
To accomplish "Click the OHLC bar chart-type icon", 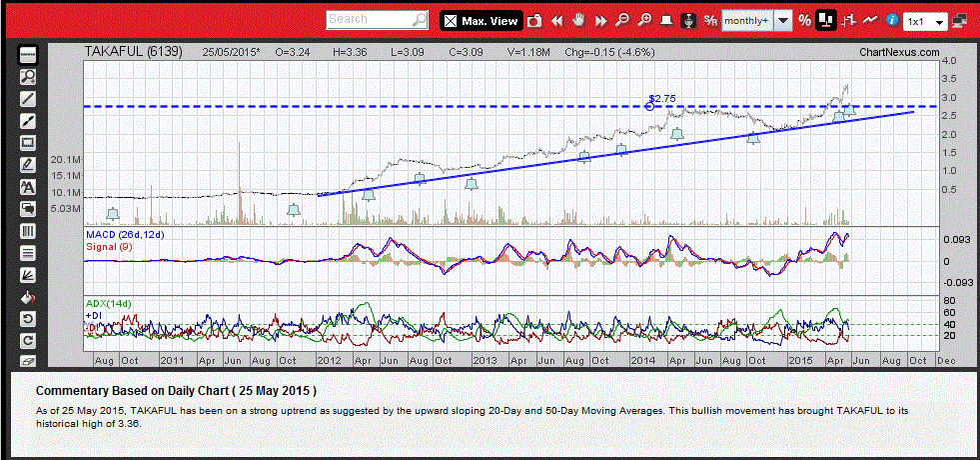I will point(848,21).
